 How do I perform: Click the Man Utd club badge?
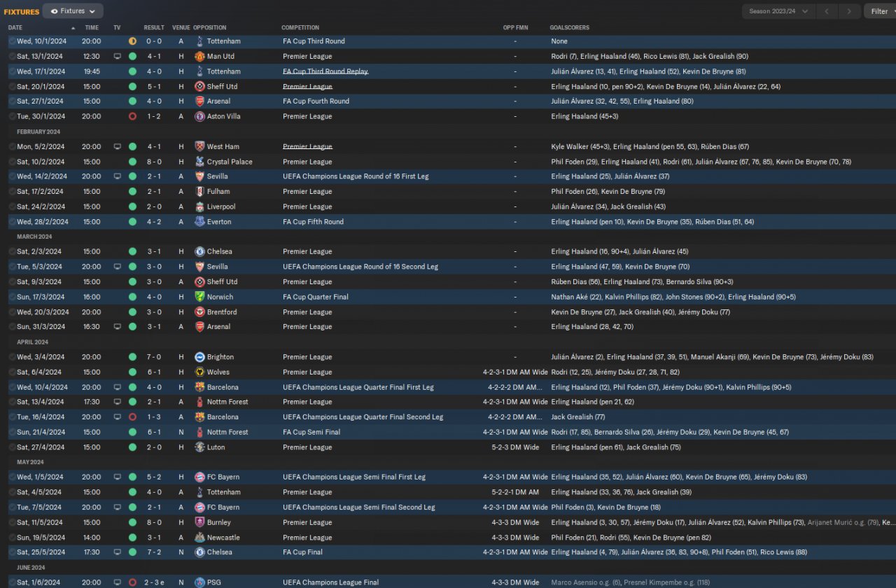coord(199,57)
